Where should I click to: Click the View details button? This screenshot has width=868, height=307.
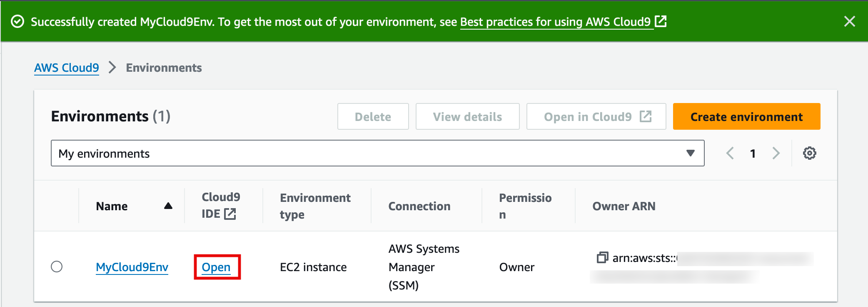pos(467,117)
